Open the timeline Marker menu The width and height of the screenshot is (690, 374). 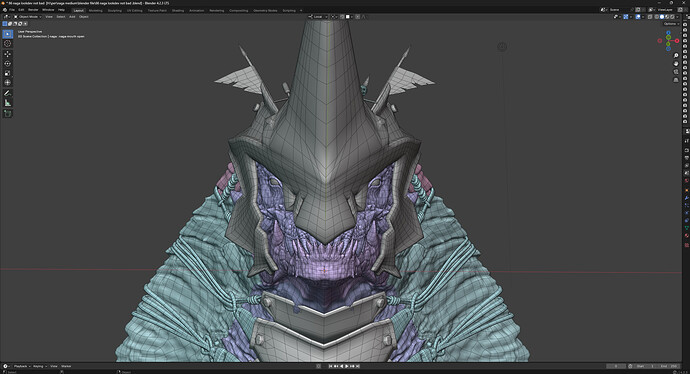(x=66, y=366)
